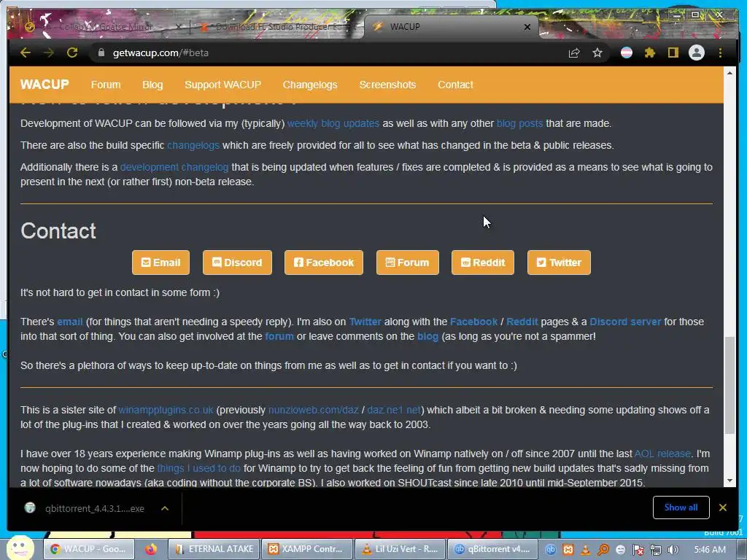Image resolution: width=747 pixels, height=560 pixels.
Task: Click the email link in the paragraph
Action: pyautogui.click(x=70, y=322)
